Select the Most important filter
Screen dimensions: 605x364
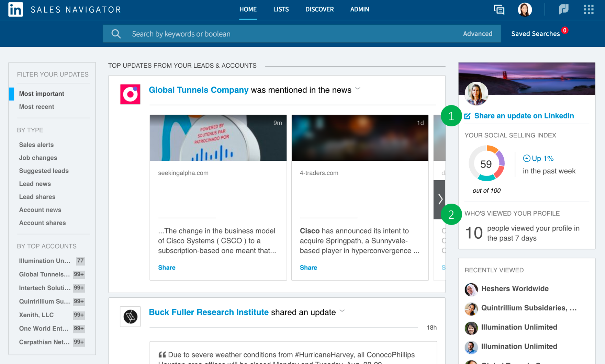pyautogui.click(x=42, y=94)
